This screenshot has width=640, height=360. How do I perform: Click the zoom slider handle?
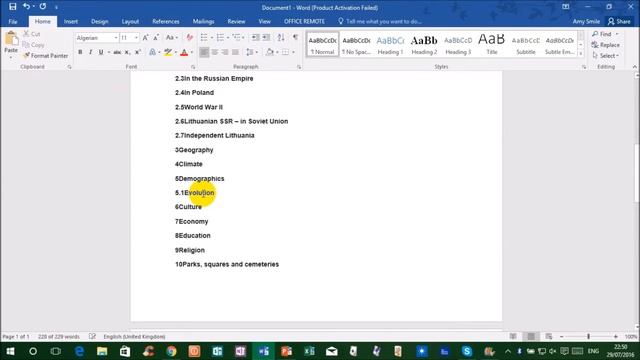tap(589, 336)
